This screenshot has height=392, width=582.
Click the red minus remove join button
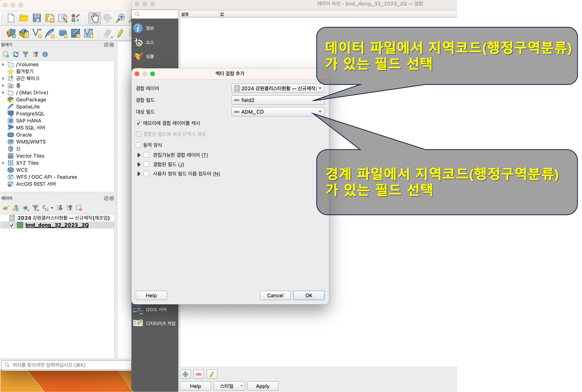tap(199, 374)
